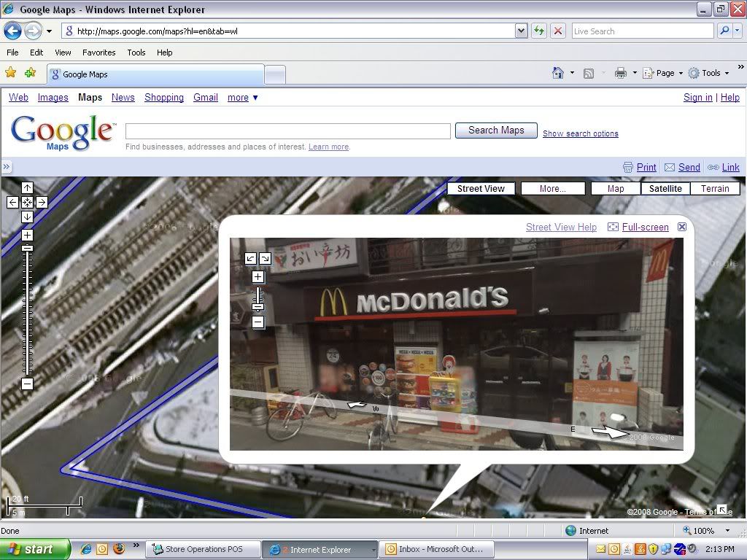Close the Street View popup bubble
This screenshot has width=747, height=560.
click(x=682, y=227)
